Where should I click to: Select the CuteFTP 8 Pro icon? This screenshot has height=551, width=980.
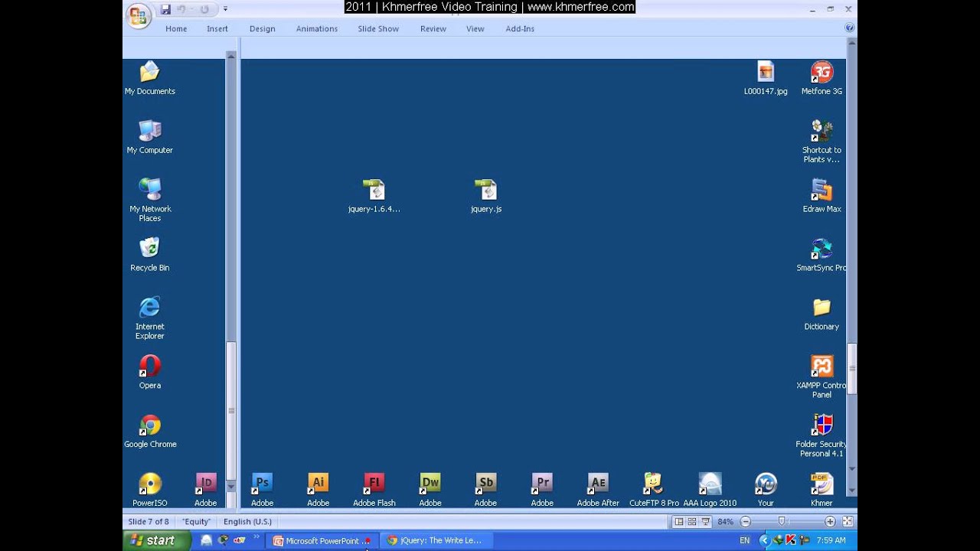[x=654, y=484]
